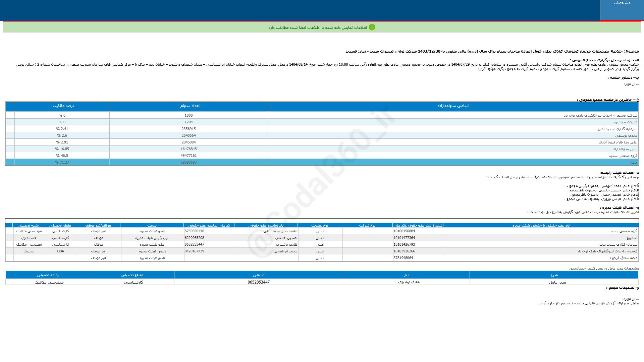Click share count 45477161
Viewport: 644px width, 362px height.
pyautogui.click(x=189, y=156)
